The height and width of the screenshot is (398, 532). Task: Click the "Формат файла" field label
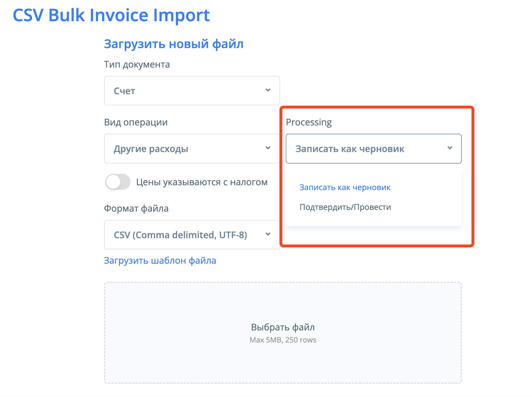(136, 208)
